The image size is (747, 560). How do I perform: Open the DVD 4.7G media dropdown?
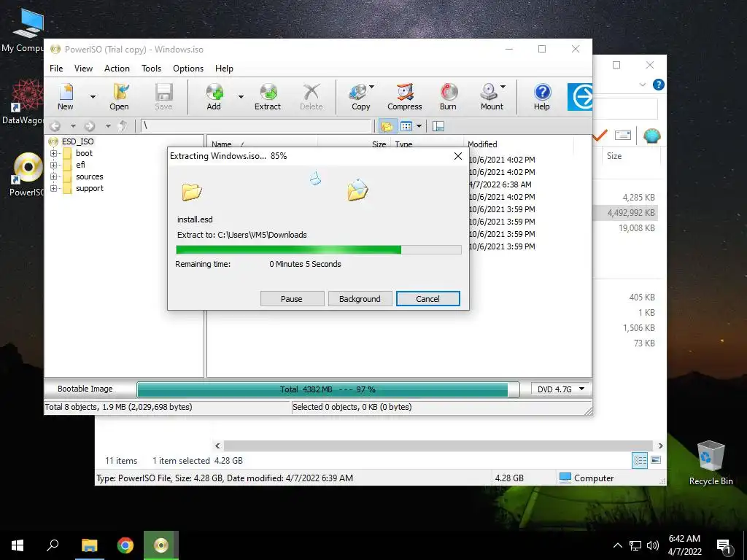point(561,389)
